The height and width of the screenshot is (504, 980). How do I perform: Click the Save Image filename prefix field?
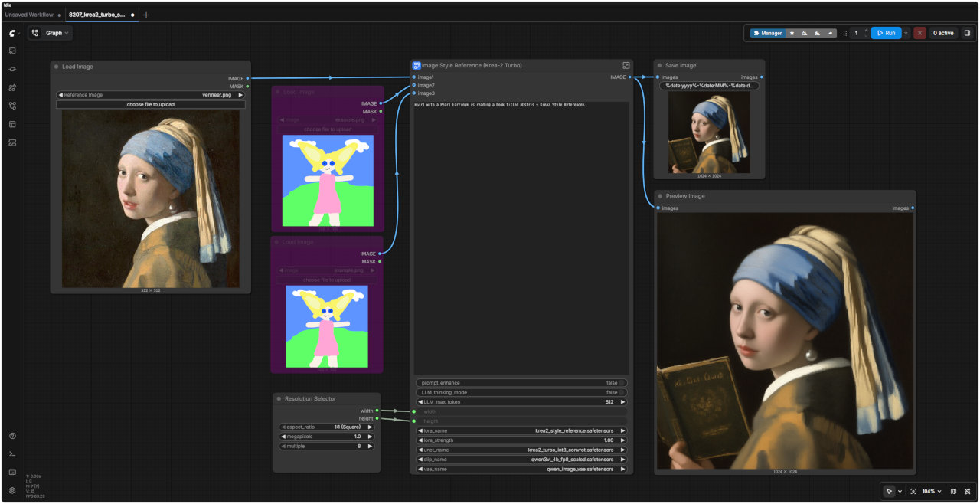[710, 86]
